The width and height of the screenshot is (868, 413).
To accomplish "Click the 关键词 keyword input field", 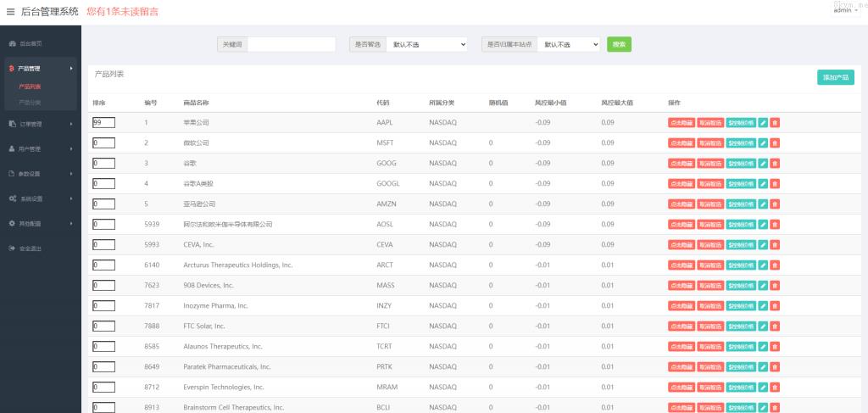I will pos(291,44).
